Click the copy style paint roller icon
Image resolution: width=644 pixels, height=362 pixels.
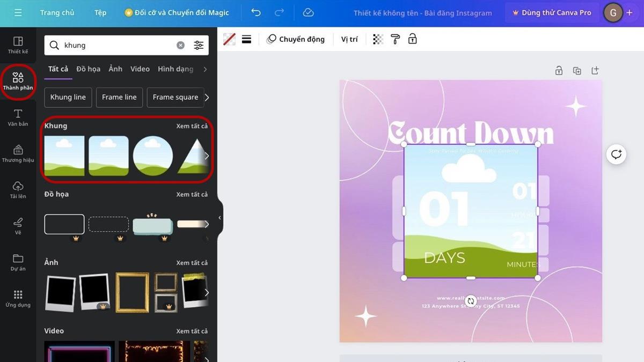pos(395,39)
